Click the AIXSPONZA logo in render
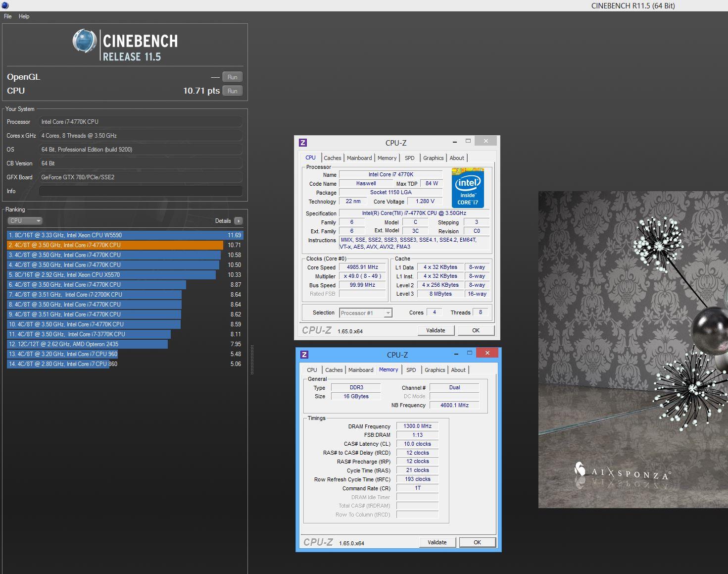 622,472
